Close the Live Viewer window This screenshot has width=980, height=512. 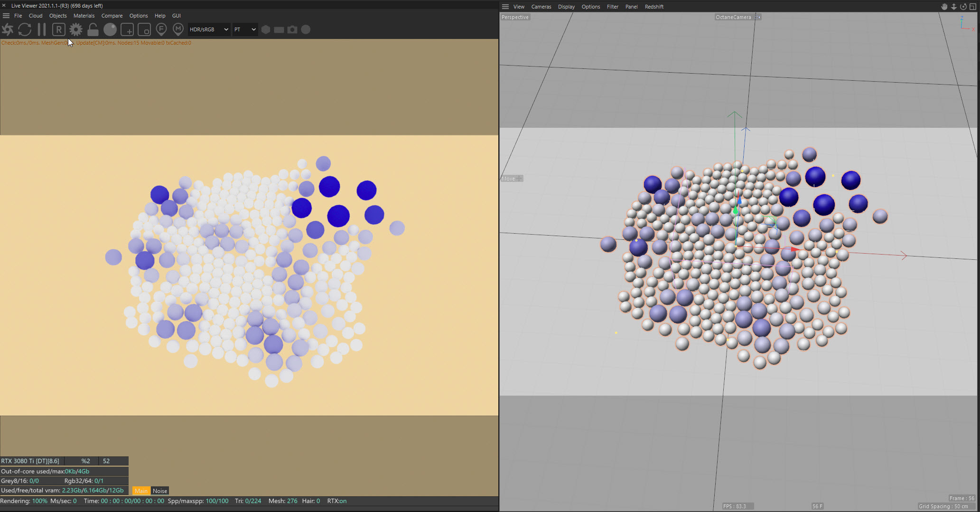point(4,6)
